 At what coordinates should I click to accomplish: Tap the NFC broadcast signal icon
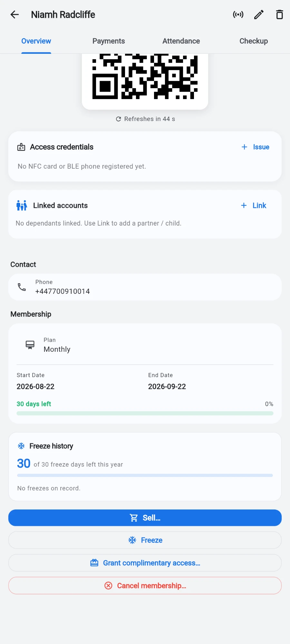pyautogui.click(x=238, y=14)
